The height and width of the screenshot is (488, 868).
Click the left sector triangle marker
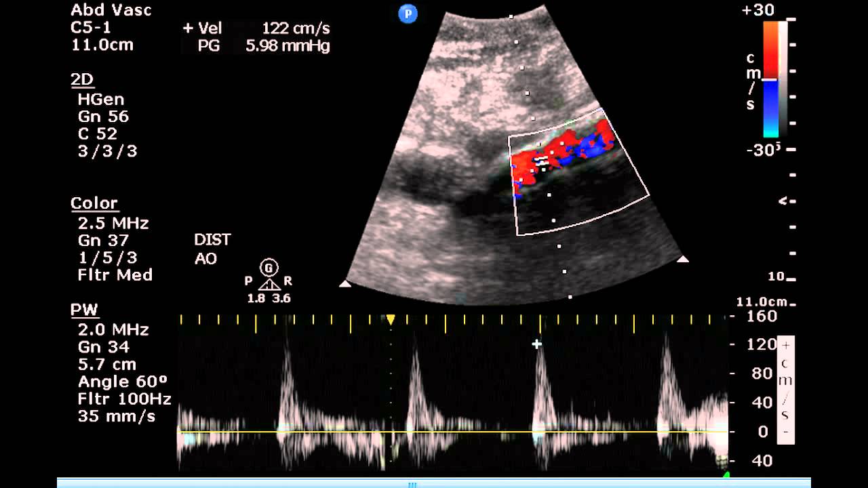pos(344,284)
